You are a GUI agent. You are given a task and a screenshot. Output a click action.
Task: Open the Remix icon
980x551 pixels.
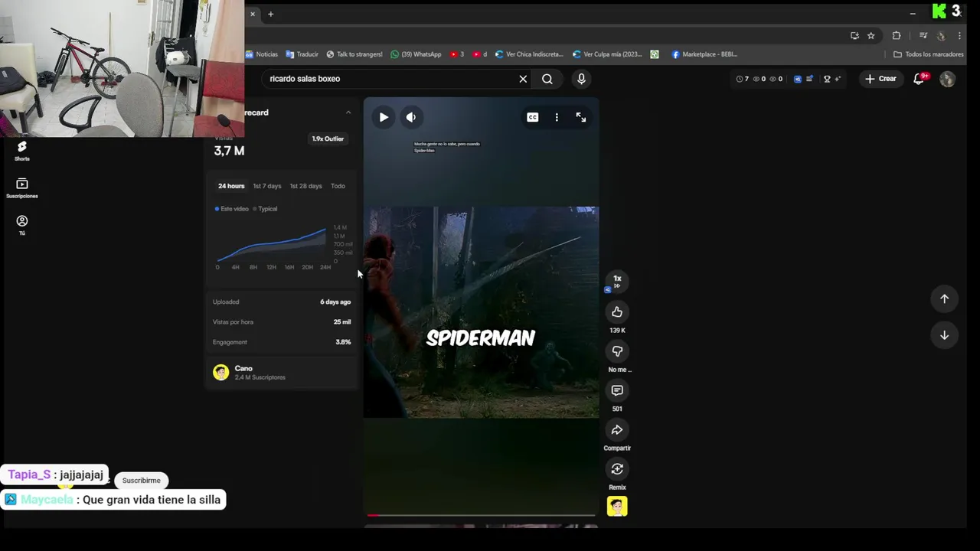pos(617,469)
